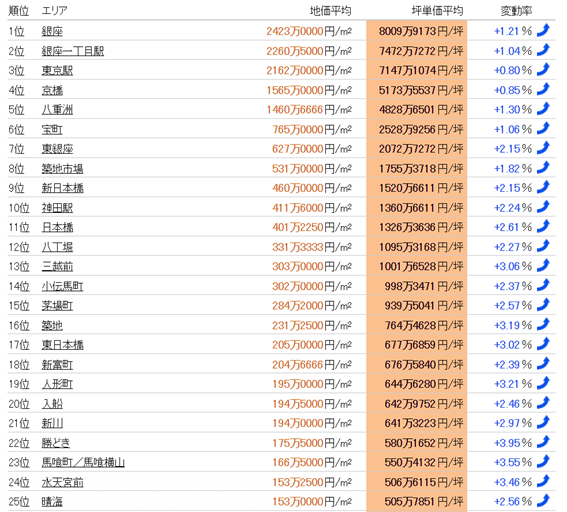Image resolution: width=567 pixels, height=512 pixels.
Task: Click the upward arrow icon in 八丁堀 row
Action: tap(543, 246)
